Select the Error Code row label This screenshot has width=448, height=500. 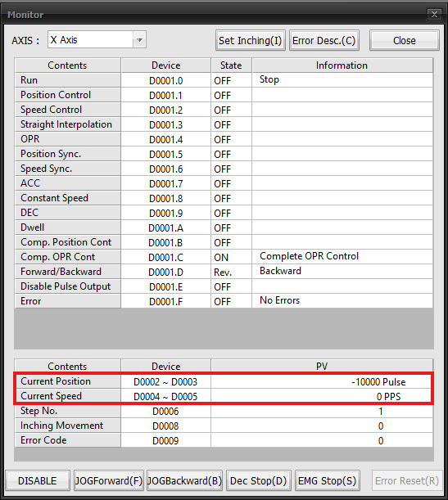click(x=68, y=440)
